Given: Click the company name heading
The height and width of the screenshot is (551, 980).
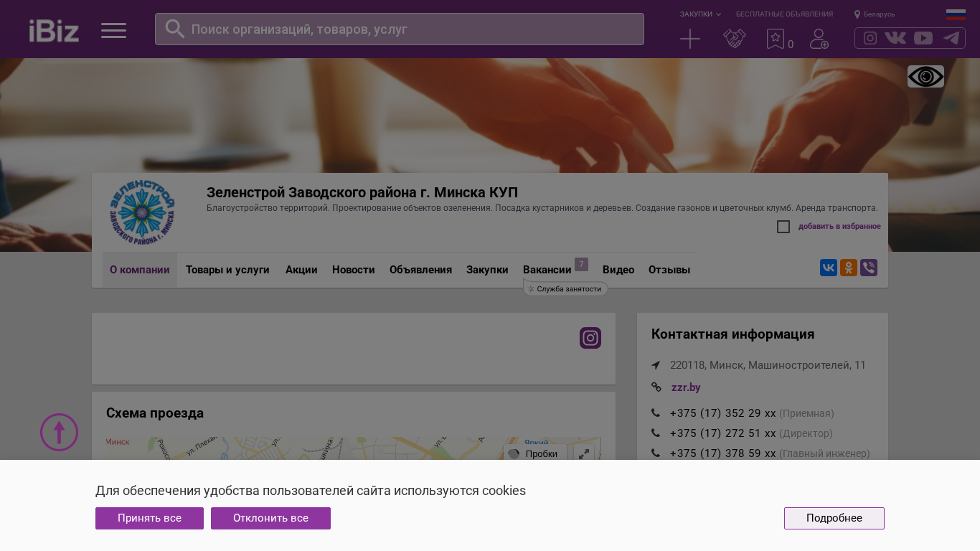Looking at the screenshot, I should click(362, 192).
